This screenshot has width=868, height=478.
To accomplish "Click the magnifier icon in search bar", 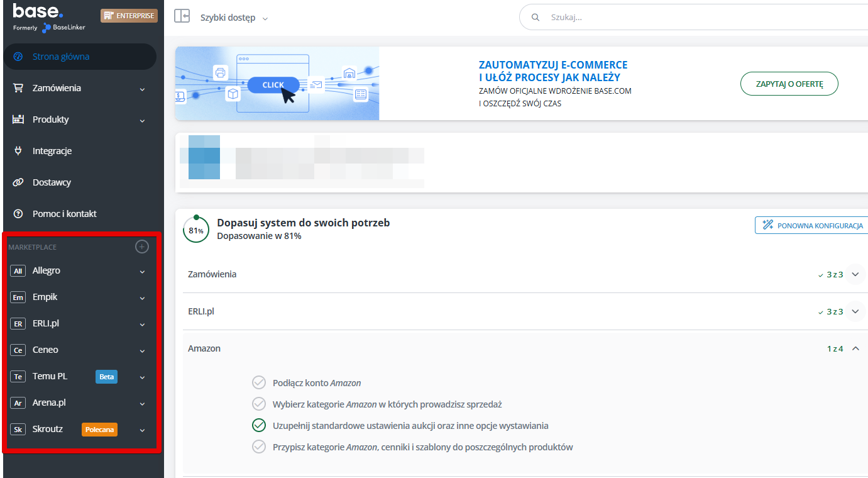I will pyautogui.click(x=536, y=18).
